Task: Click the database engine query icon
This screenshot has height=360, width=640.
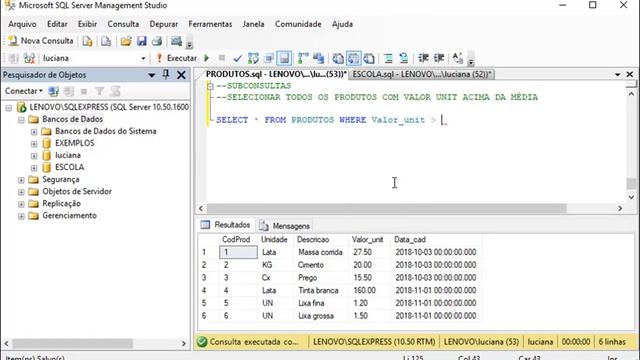Action: tap(87, 41)
